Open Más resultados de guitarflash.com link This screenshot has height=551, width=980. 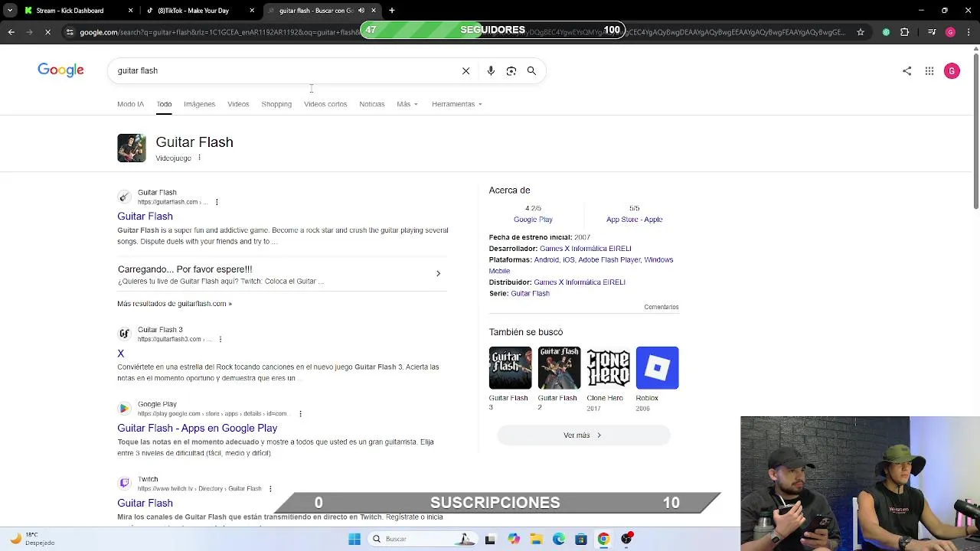(x=175, y=304)
